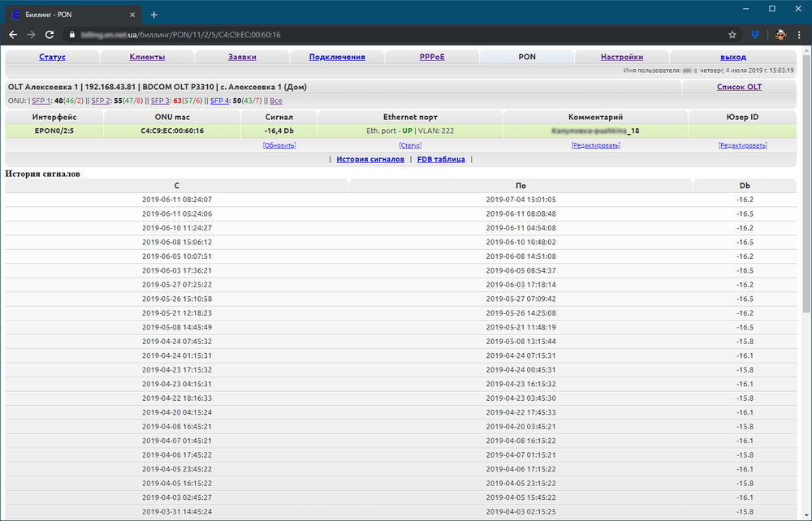Click the выход logout link
812x521 pixels.
tap(733, 57)
